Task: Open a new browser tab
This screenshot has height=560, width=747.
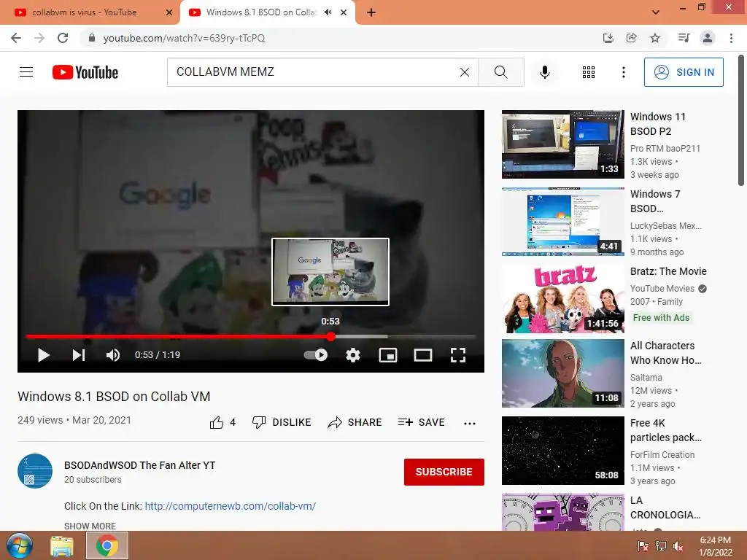Action: point(371,12)
